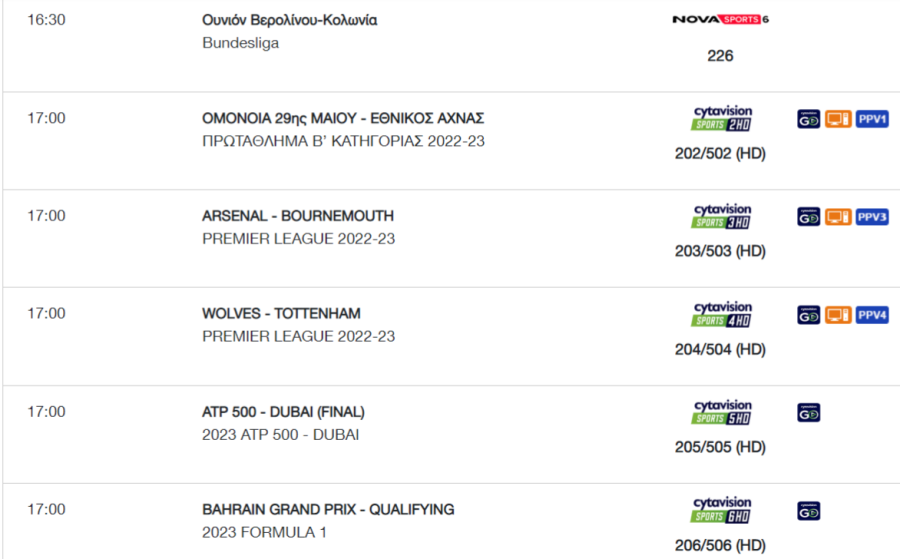Select the ATP 500 - DUBAI (FINAL) title
This screenshot has width=900, height=559.
[x=283, y=412]
